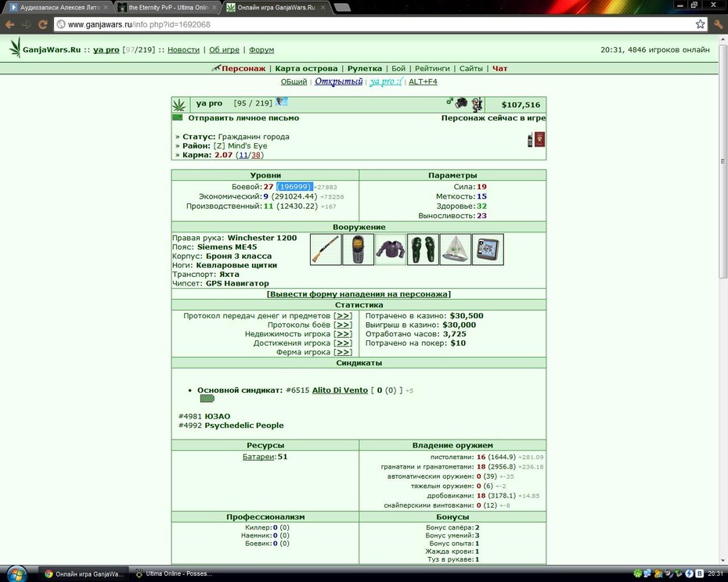Click the Батареи resource link
This screenshot has width=728, height=582.
[258, 457]
